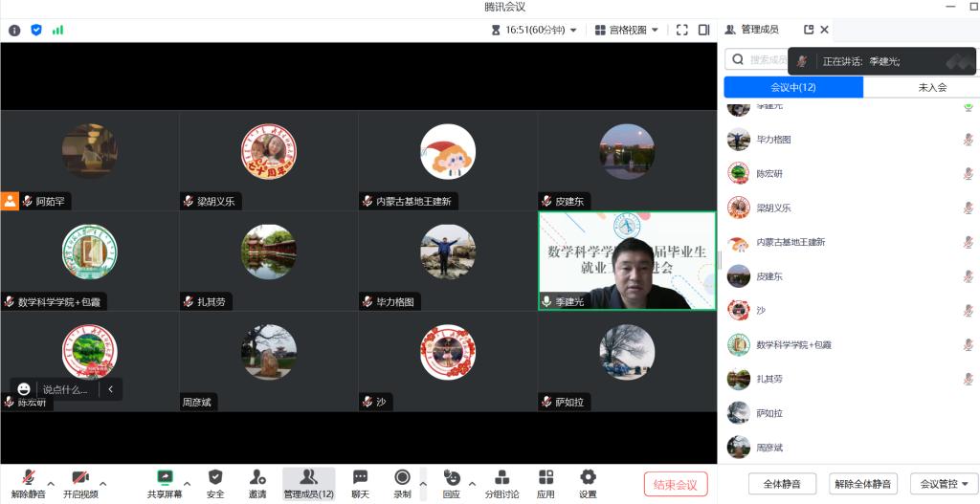980x504 pixels.
Task: Open breakout rooms (分组讨论)
Action: click(501, 482)
